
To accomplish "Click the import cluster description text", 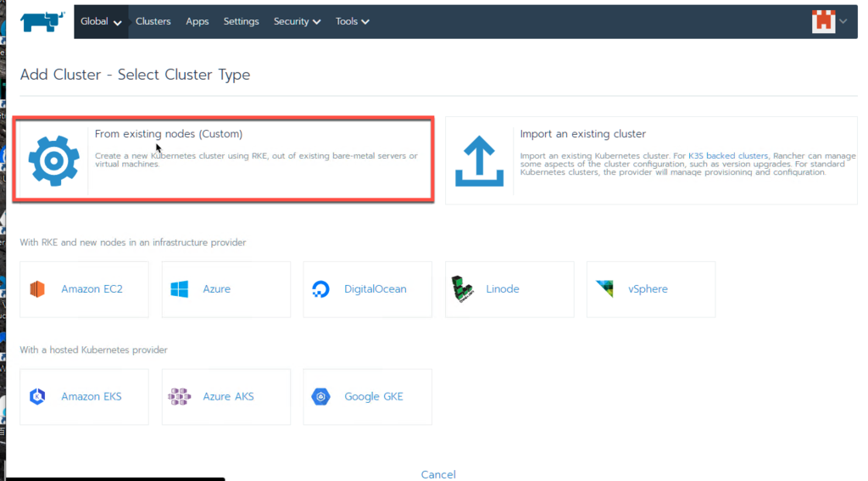I will (687, 164).
